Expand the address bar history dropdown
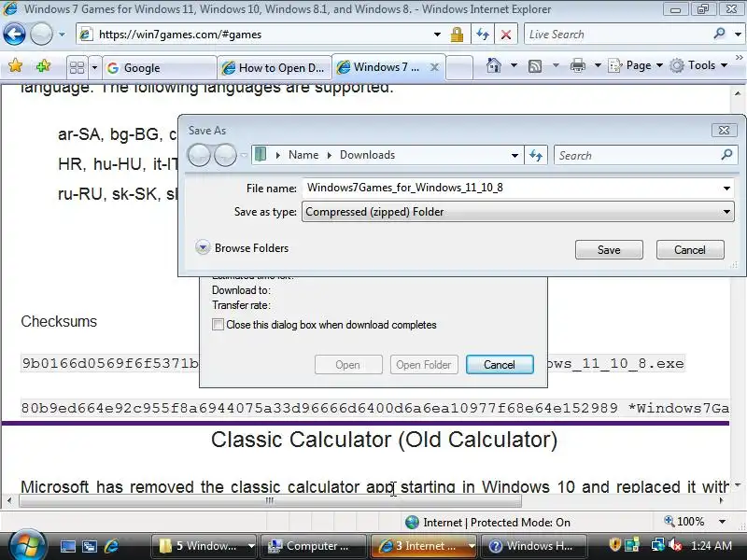This screenshot has height=560, width=747. [437, 35]
